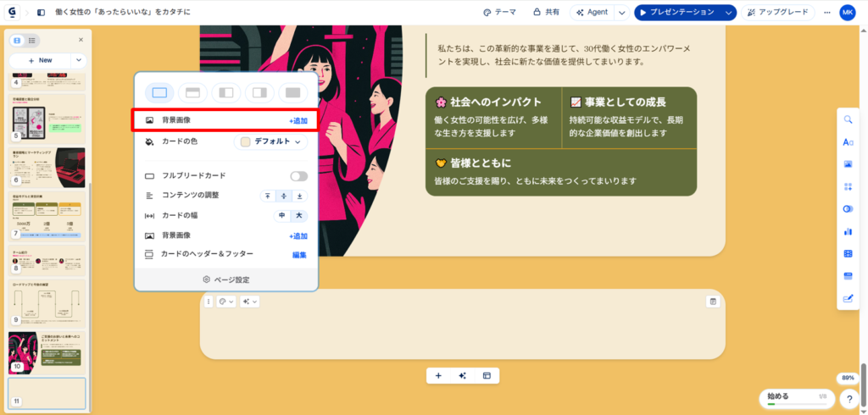Open the text formatting (Aa) panel

pos(848,142)
